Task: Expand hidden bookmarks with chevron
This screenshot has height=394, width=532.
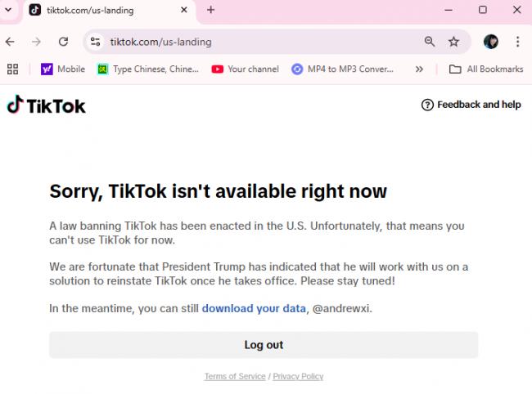Action: (x=419, y=69)
